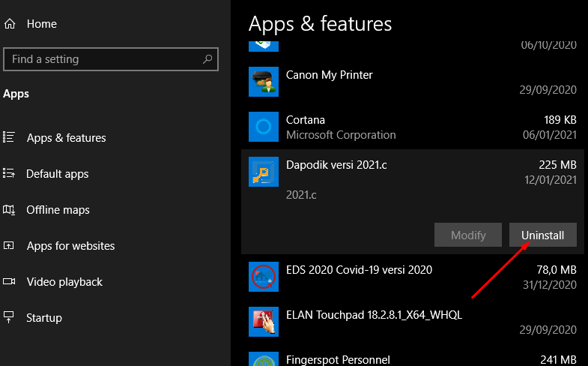Click the ELAN Touchpad app icon
588x366 pixels.
(264, 322)
